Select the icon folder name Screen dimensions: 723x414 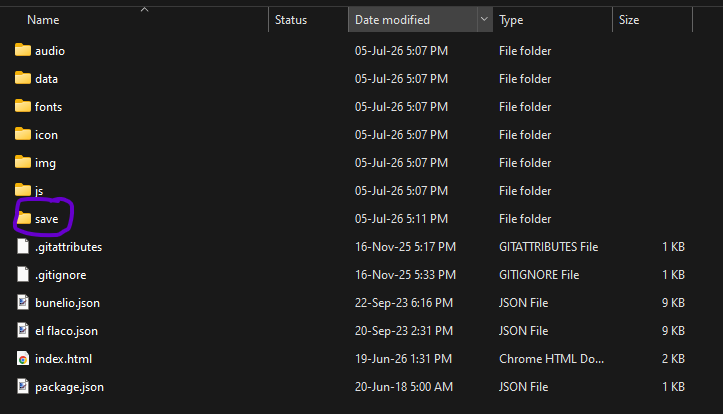(x=47, y=135)
